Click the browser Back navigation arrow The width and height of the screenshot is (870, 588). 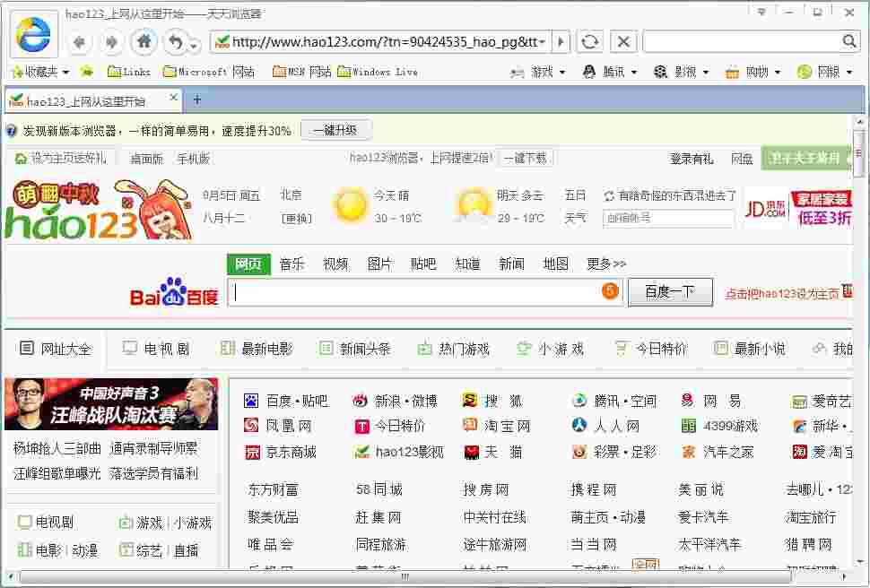tap(79, 41)
